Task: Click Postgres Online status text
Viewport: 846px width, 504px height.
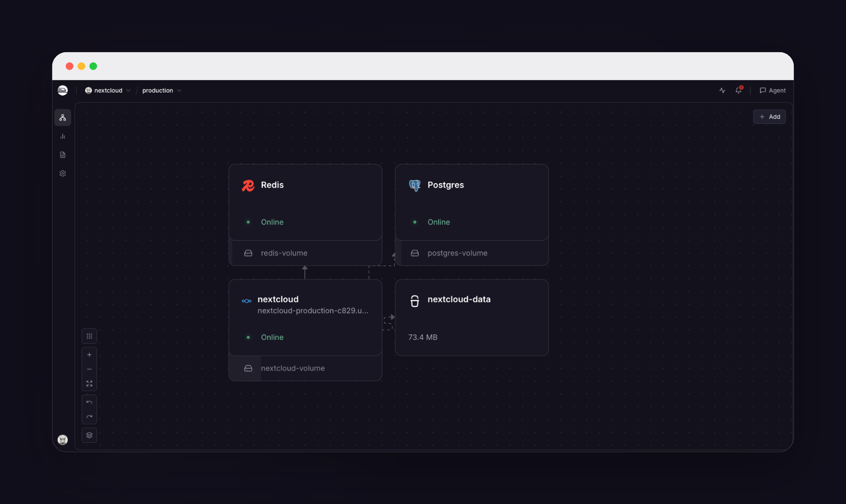Action: (438, 222)
